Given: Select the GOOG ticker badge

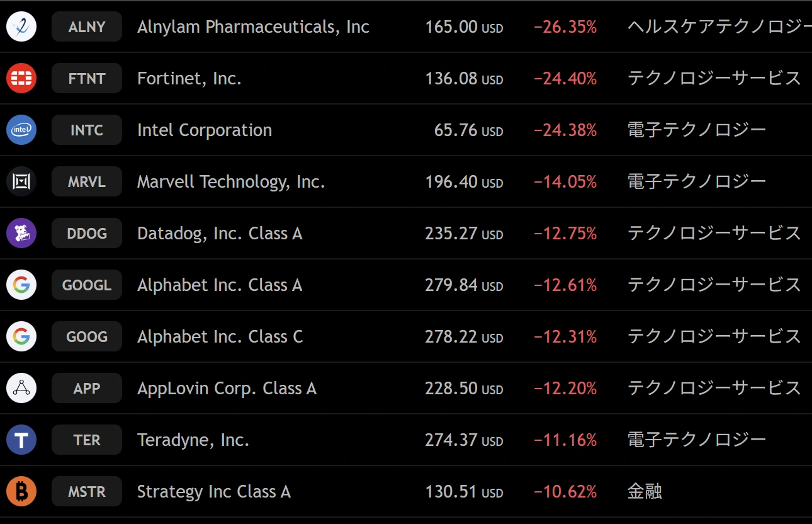Looking at the screenshot, I should click(87, 336).
